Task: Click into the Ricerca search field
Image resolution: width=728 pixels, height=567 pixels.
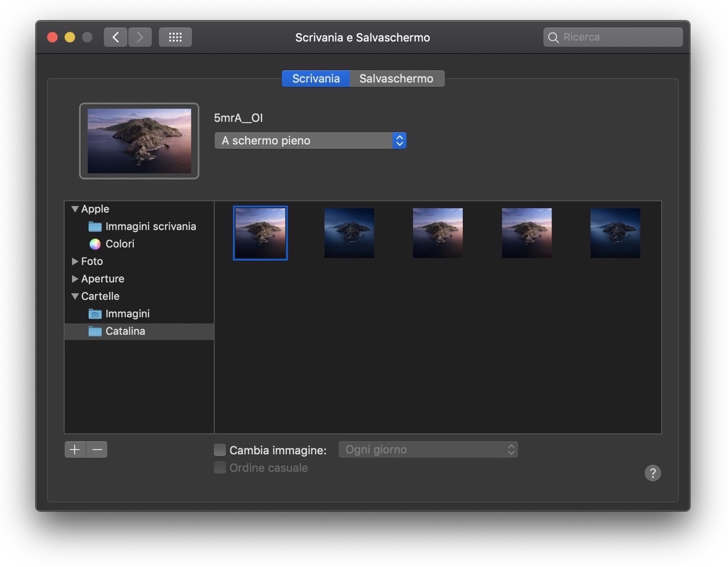Action: pyautogui.click(x=613, y=37)
